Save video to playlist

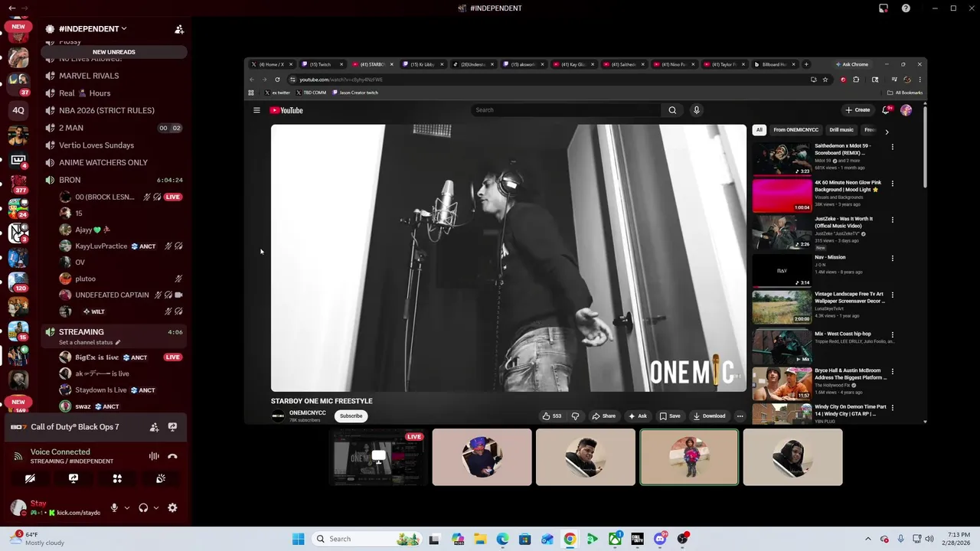670,416
